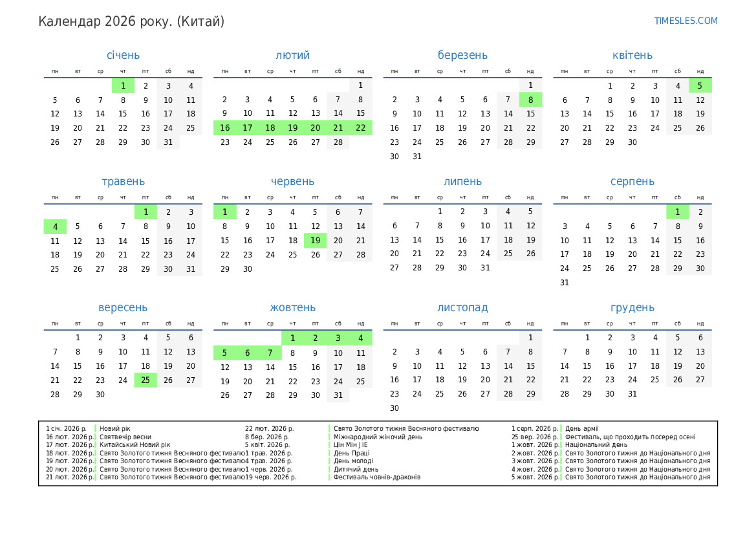Click highlighted 19 in лютий

click(293, 128)
